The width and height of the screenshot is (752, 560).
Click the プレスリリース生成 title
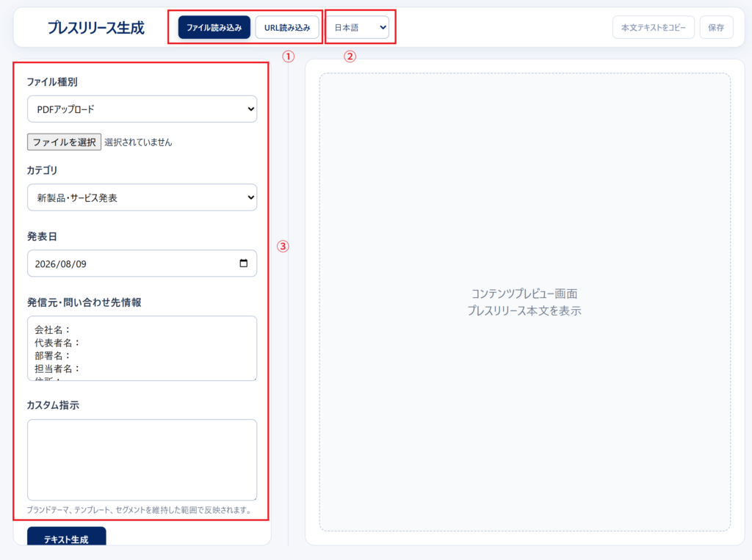coord(96,28)
